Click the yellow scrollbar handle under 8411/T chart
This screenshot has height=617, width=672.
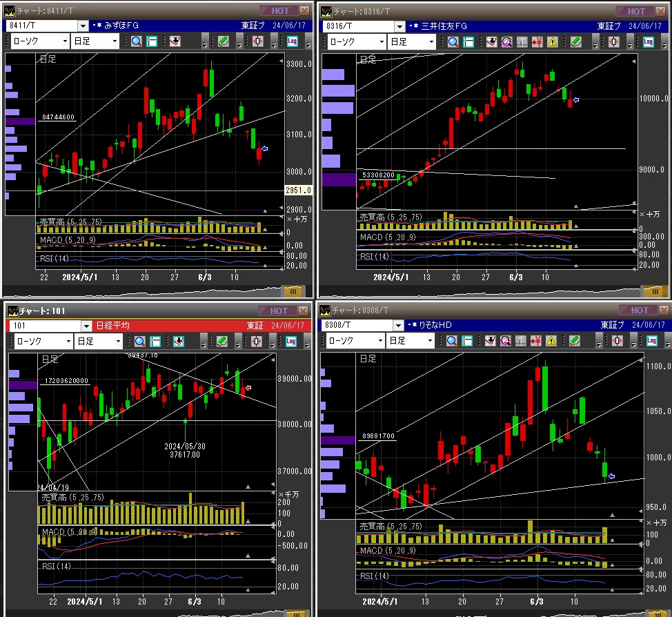[293, 291]
